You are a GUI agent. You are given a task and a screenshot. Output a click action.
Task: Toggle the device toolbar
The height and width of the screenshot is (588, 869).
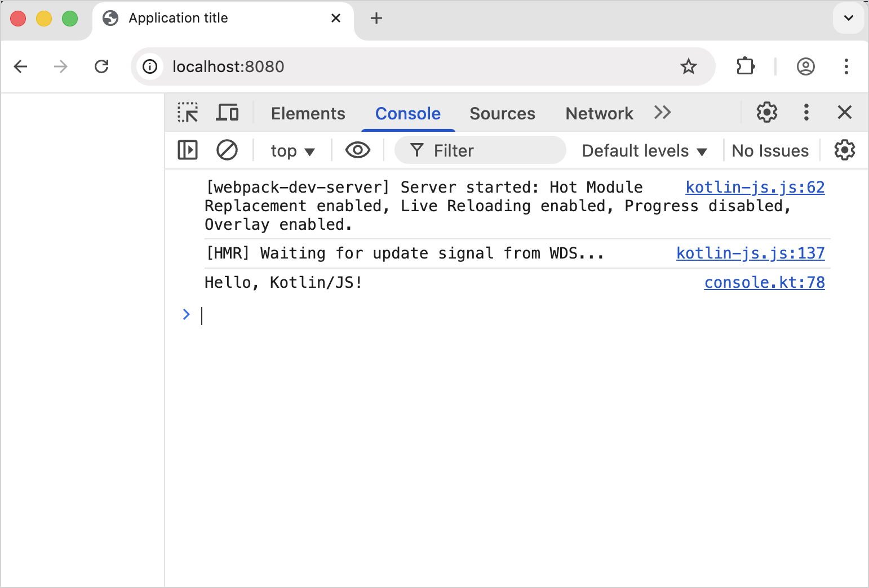click(x=227, y=113)
